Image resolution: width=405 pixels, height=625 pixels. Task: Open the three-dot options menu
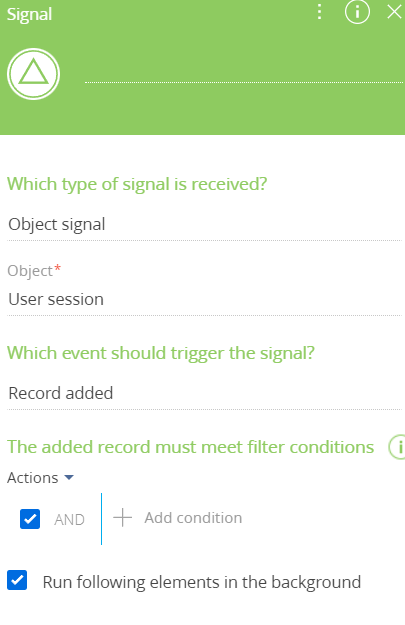(319, 12)
